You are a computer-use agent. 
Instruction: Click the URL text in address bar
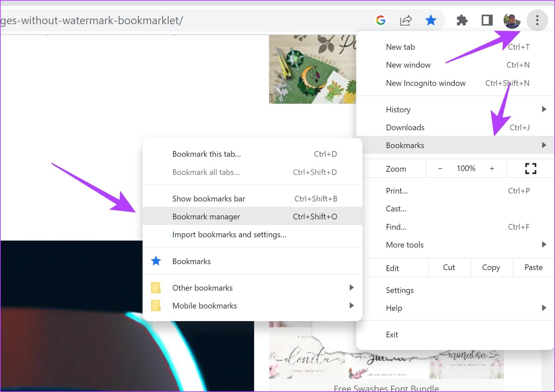tap(92, 21)
